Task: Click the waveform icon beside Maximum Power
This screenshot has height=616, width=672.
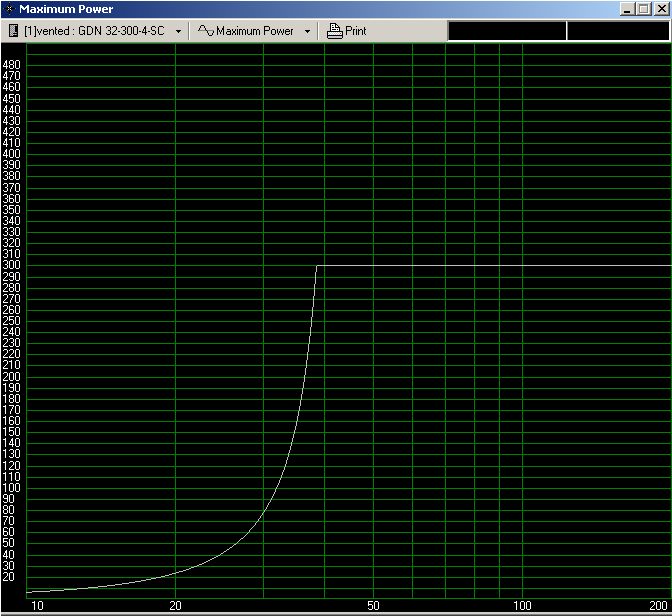Action: [206, 31]
